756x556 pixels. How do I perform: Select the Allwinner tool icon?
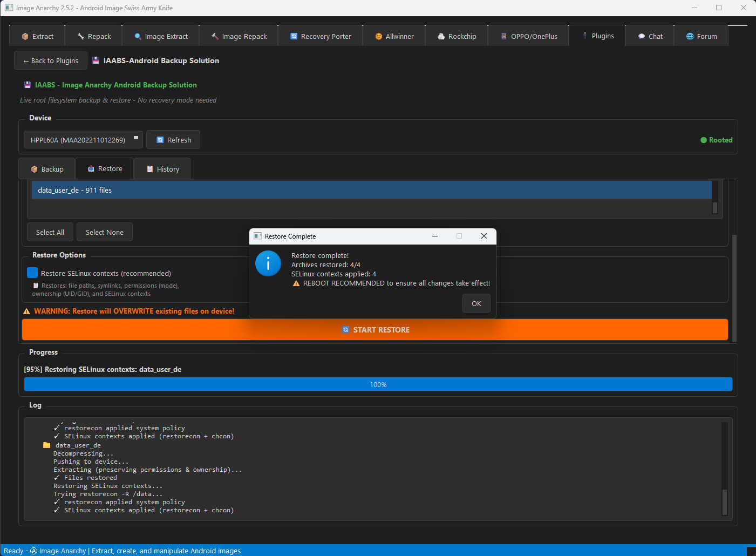coord(378,36)
